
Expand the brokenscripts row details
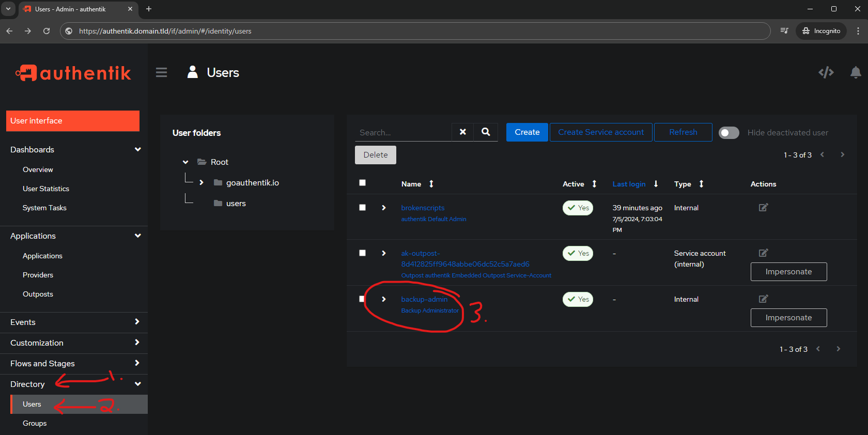coord(383,208)
